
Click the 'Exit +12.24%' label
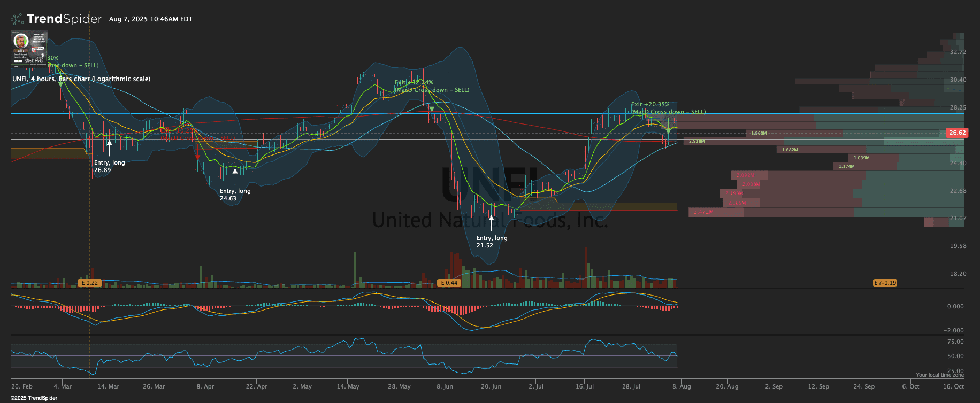coord(414,82)
